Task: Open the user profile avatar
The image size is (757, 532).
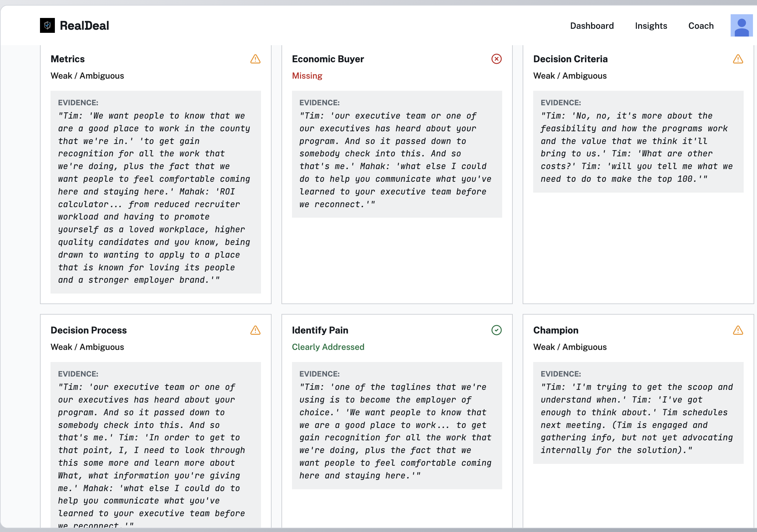Action: 742,25
